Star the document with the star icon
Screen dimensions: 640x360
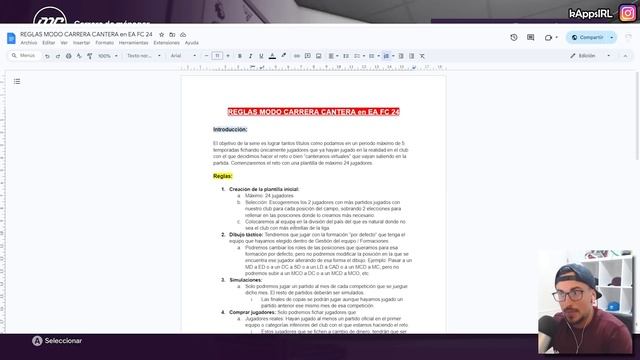coord(162,35)
